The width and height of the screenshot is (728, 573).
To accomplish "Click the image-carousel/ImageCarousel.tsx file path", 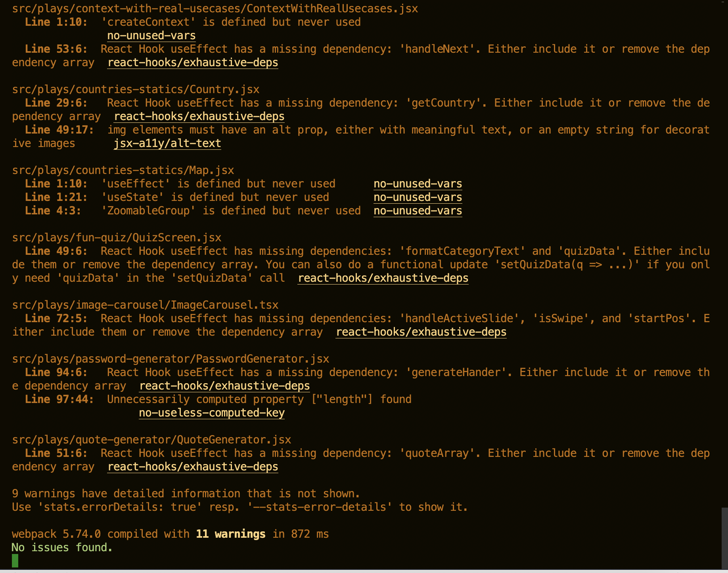I will (x=145, y=305).
